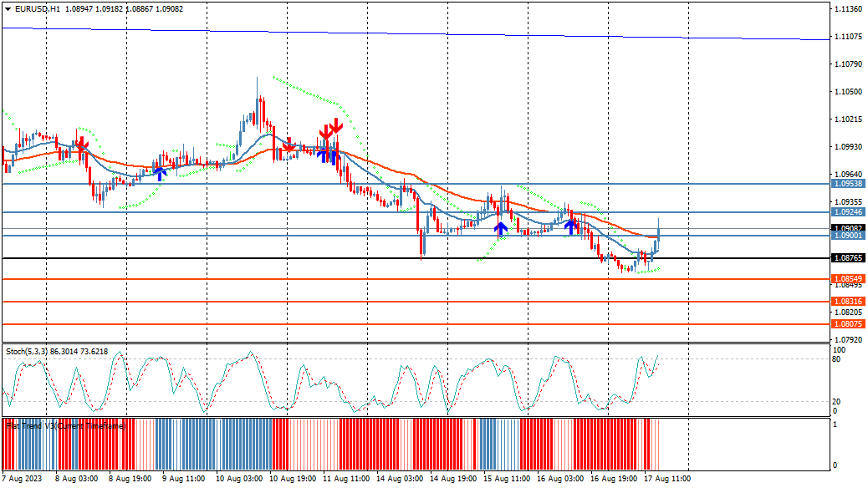This screenshot has height=488, width=868.
Task: Select the 16 Aug 03:00 time axis label
Action: (560, 479)
